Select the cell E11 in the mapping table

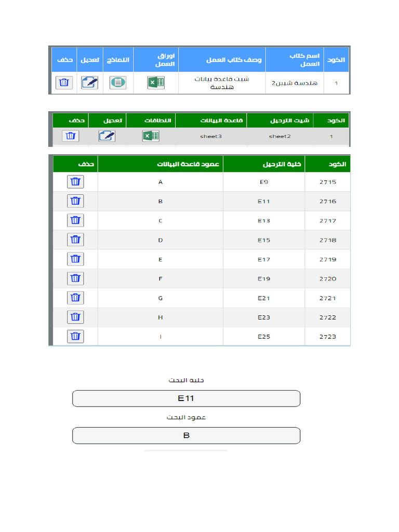pyautogui.click(x=264, y=202)
